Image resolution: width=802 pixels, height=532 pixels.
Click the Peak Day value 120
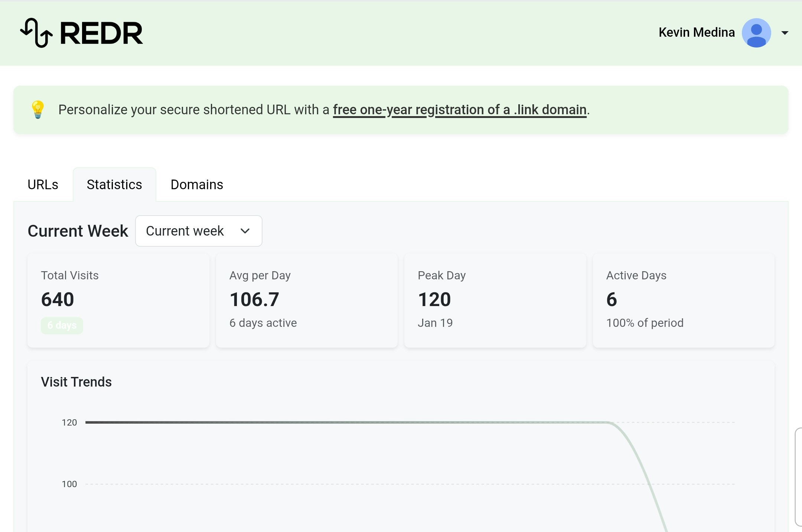[434, 299]
